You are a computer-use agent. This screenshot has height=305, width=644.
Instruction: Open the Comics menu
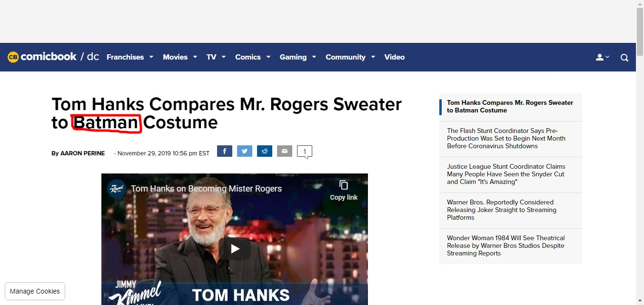coord(248,57)
